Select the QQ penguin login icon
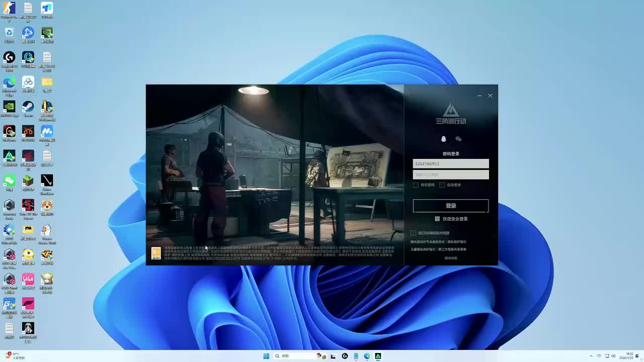The height and width of the screenshot is (362, 644). tap(443, 139)
